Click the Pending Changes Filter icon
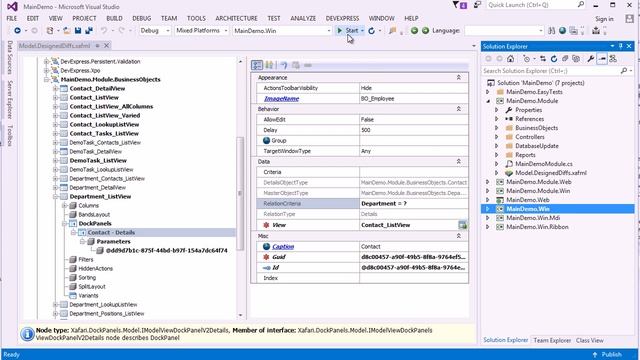640x360 pixels. (x=527, y=59)
